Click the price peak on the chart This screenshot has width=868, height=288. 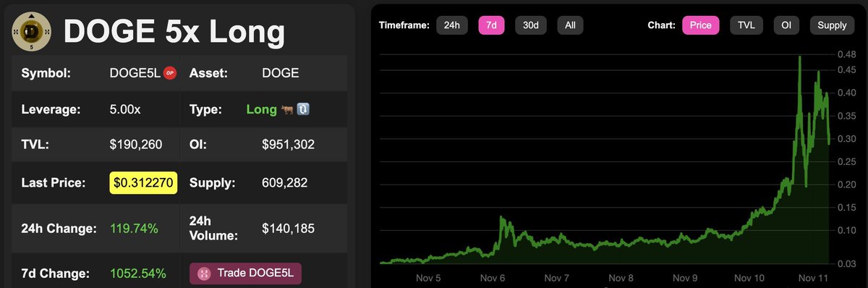(x=799, y=58)
